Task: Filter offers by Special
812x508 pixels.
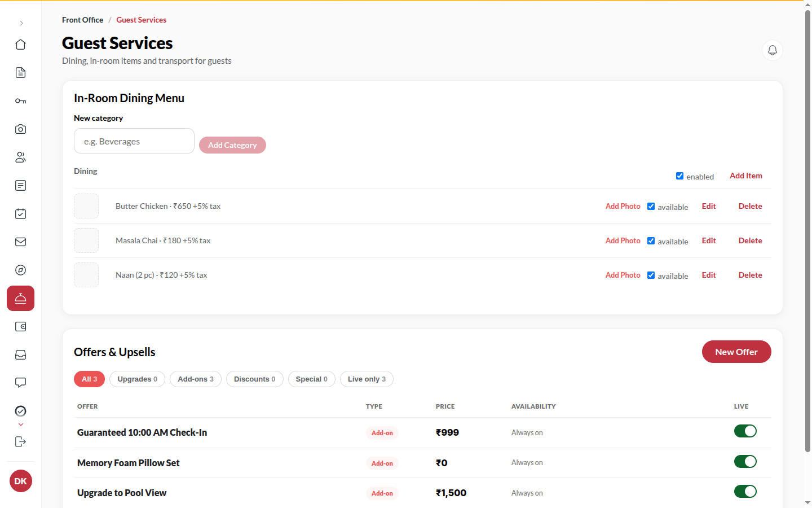Action: [311, 379]
